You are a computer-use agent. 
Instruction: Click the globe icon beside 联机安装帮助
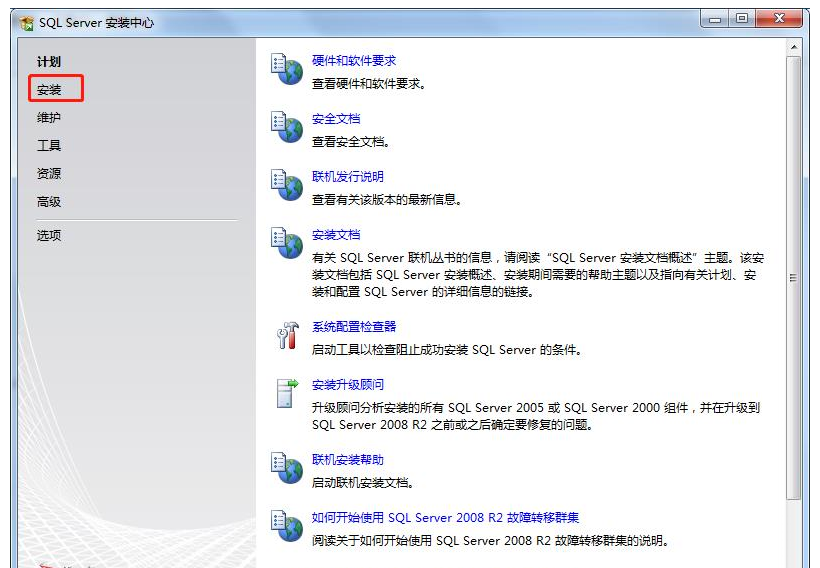(287, 468)
